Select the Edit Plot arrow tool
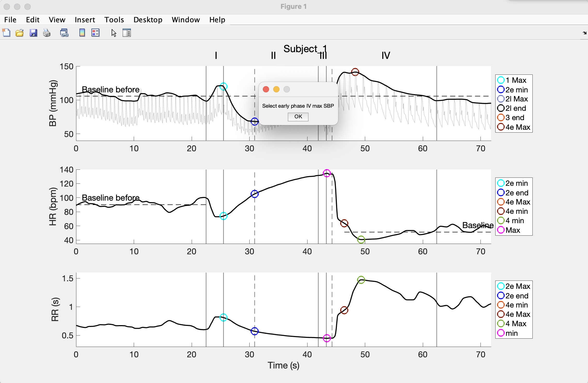 [x=114, y=33]
